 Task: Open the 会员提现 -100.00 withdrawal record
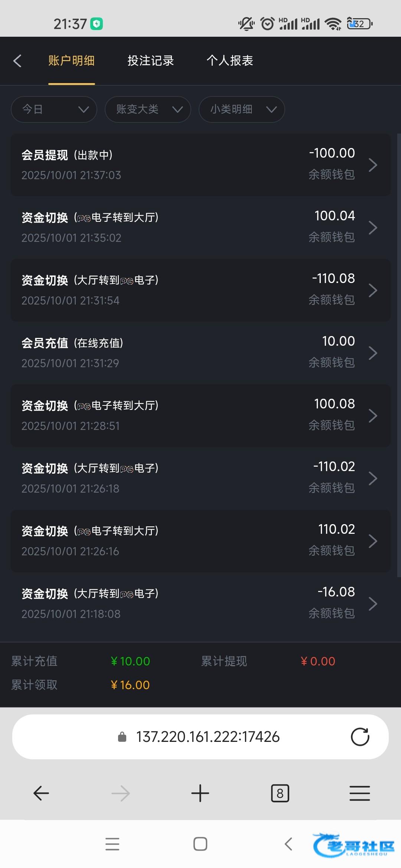click(x=200, y=165)
